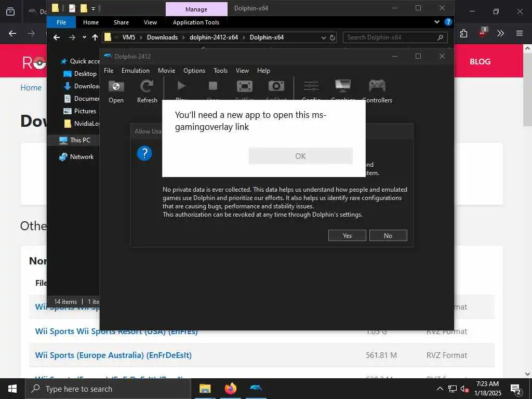This screenshot has width=532, height=399.
Task: Click the FullScreen icon in Dolphin toolbar
Action: click(x=245, y=86)
